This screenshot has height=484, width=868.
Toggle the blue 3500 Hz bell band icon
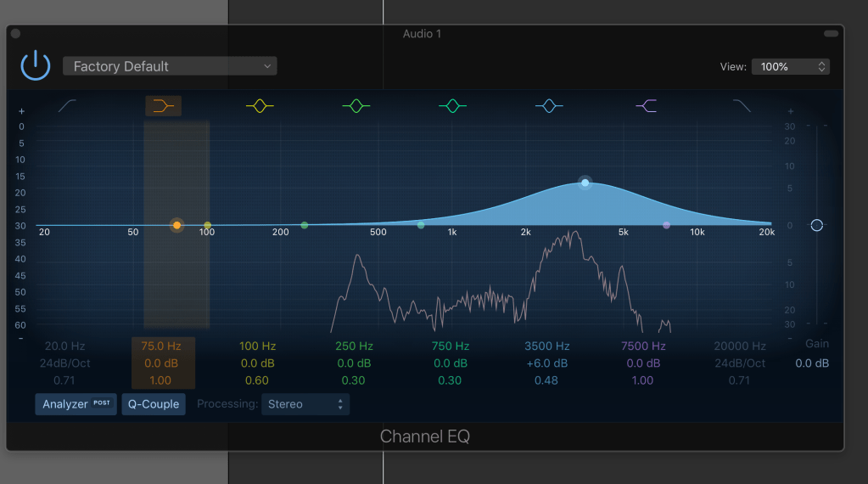coord(549,106)
